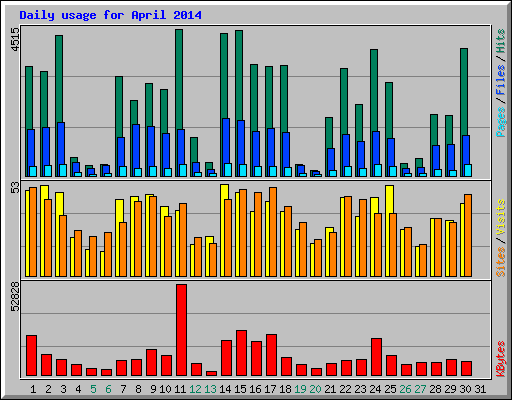Click green weekend day 26 label
This screenshot has width=512, height=400.
tap(405, 389)
